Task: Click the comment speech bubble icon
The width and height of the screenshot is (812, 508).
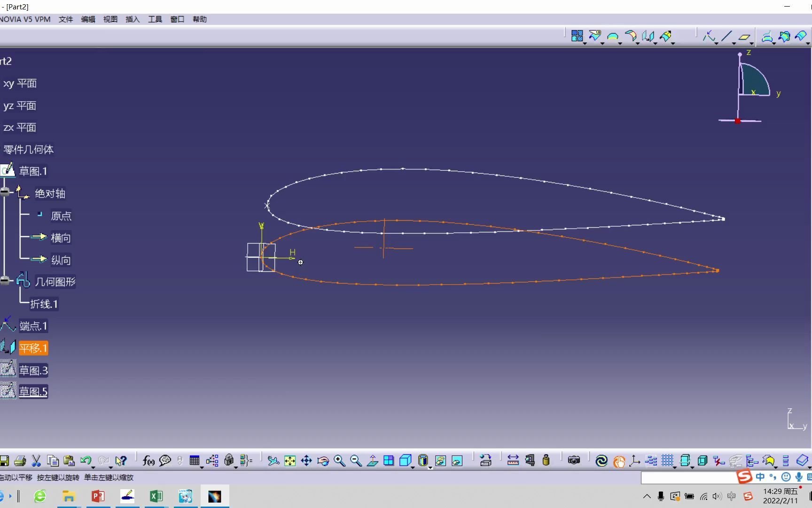Action: point(165,460)
